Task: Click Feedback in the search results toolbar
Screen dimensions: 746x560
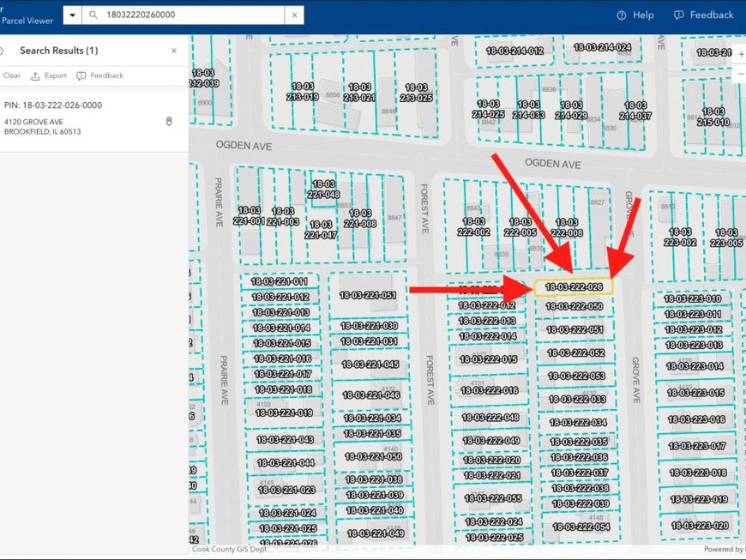Action: [x=99, y=75]
